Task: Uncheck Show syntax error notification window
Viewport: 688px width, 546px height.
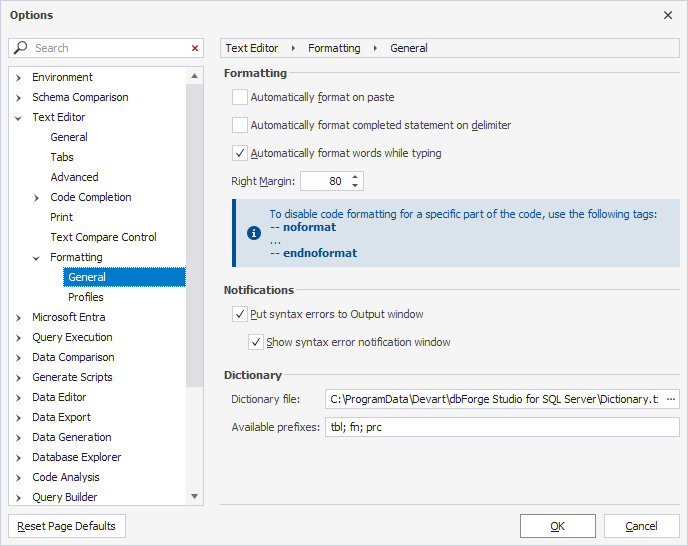Action: (256, 342)
